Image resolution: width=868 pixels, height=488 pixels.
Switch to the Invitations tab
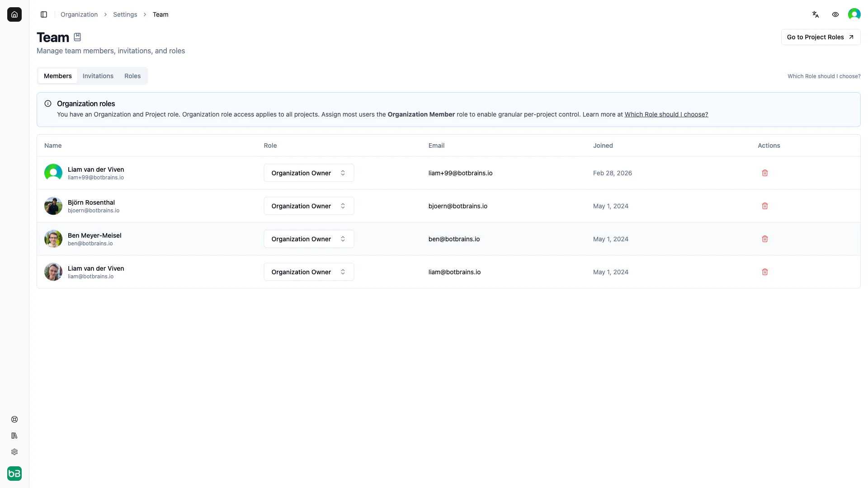pyautogui.click(x=98, y=75)
